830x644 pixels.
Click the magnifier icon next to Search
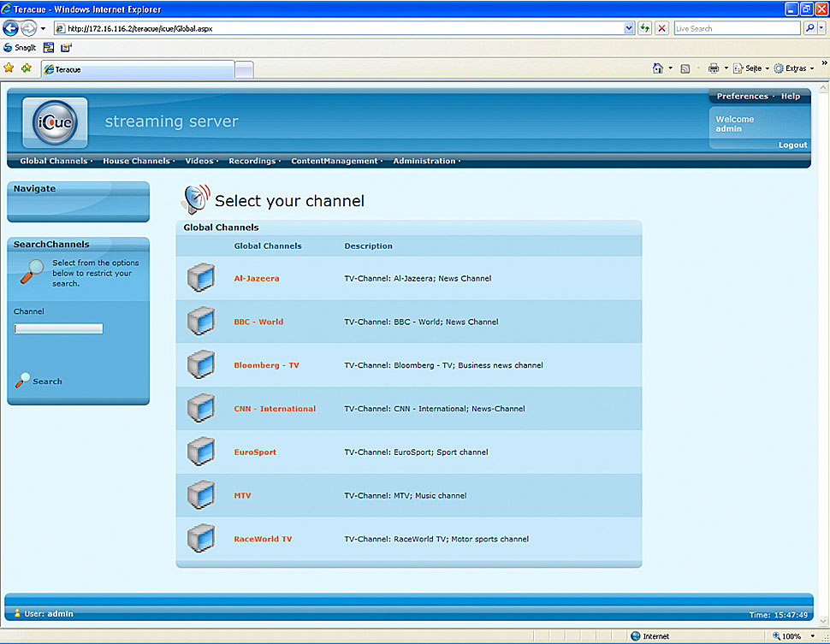(x=22, y=381)
